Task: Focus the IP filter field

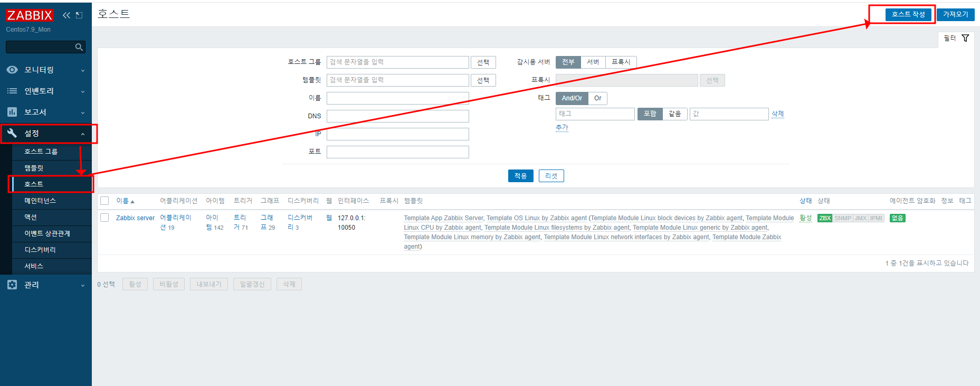Action: [398, 134]
